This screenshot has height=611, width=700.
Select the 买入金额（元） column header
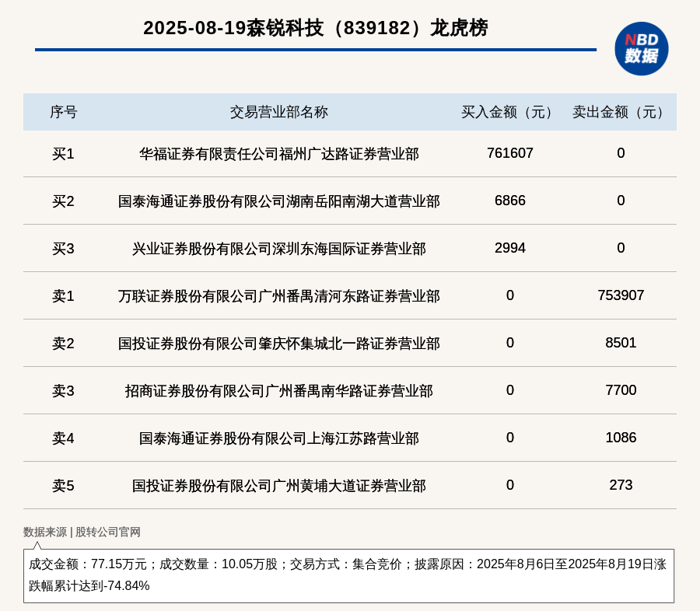509,112
